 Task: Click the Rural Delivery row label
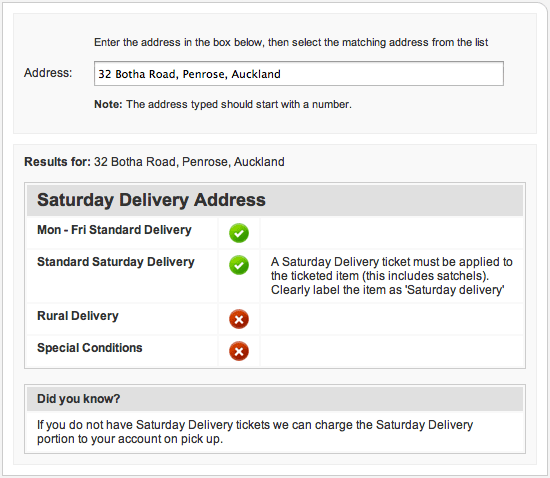point(78,316)
